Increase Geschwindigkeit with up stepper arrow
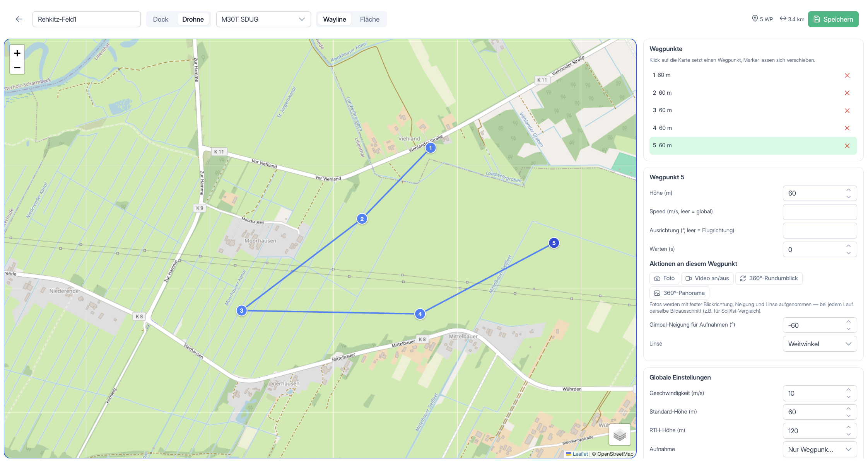Screen dimensions: 868x470 848,390
